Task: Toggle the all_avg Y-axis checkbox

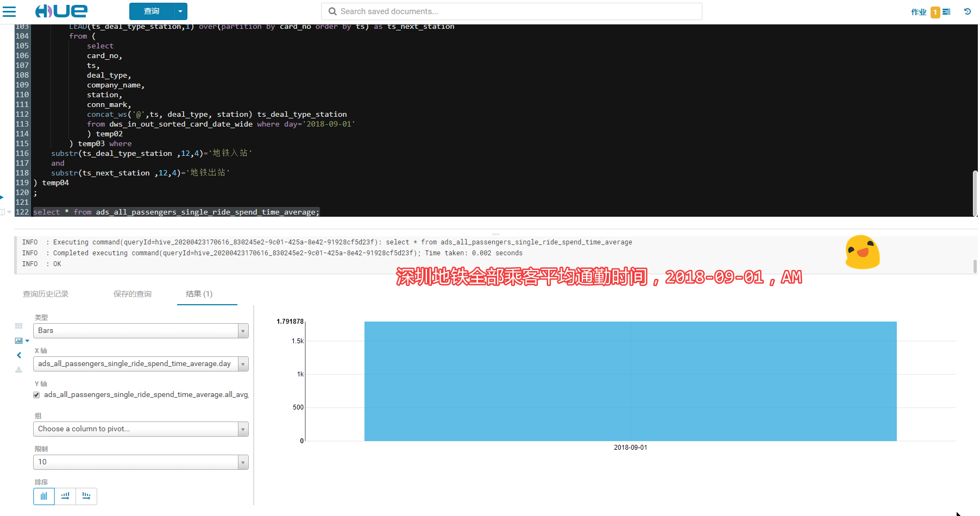Action: [x=36, y=395]
